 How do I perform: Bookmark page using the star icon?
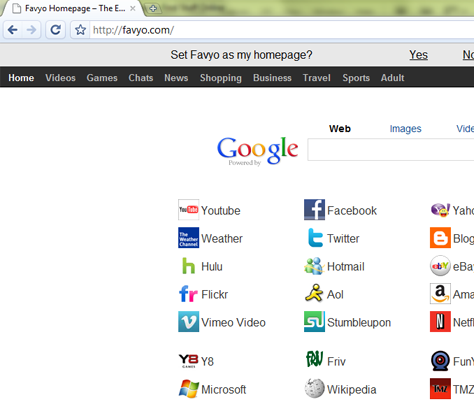coord(80,30)
